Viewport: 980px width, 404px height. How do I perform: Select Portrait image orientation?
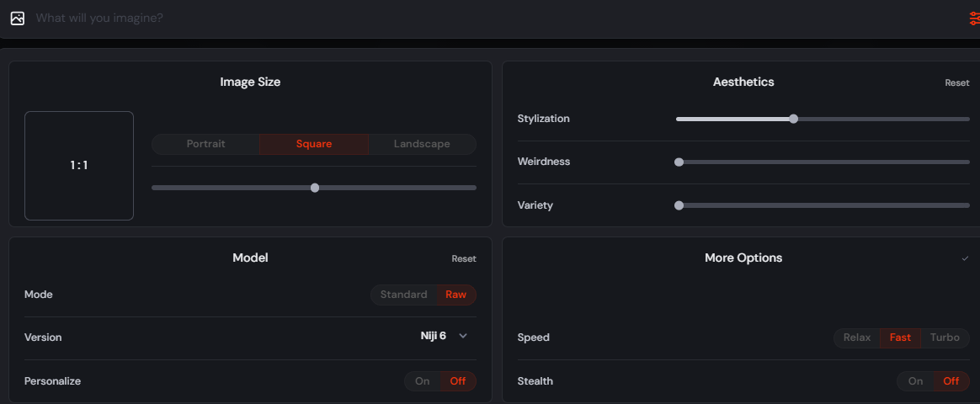(205, 144)
